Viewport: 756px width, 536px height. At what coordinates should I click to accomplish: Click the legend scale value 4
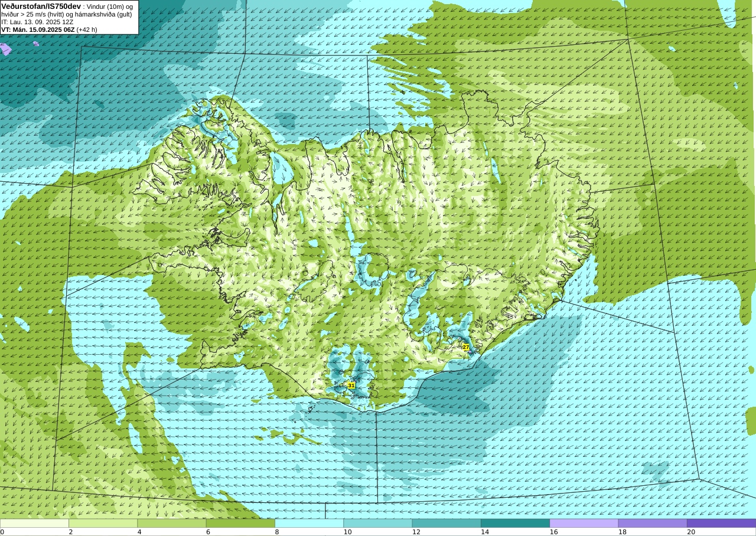(x=139, y=532)
